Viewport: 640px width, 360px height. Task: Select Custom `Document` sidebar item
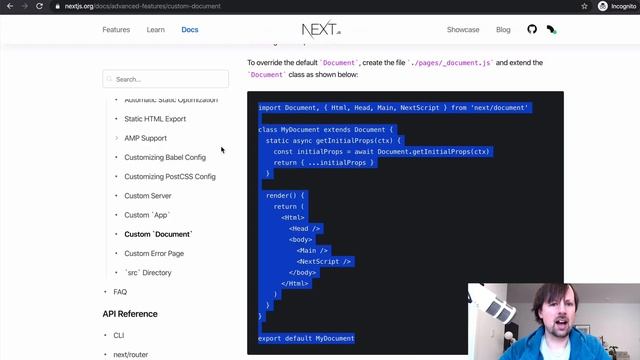pyautogui.click(x=158, y=234)
